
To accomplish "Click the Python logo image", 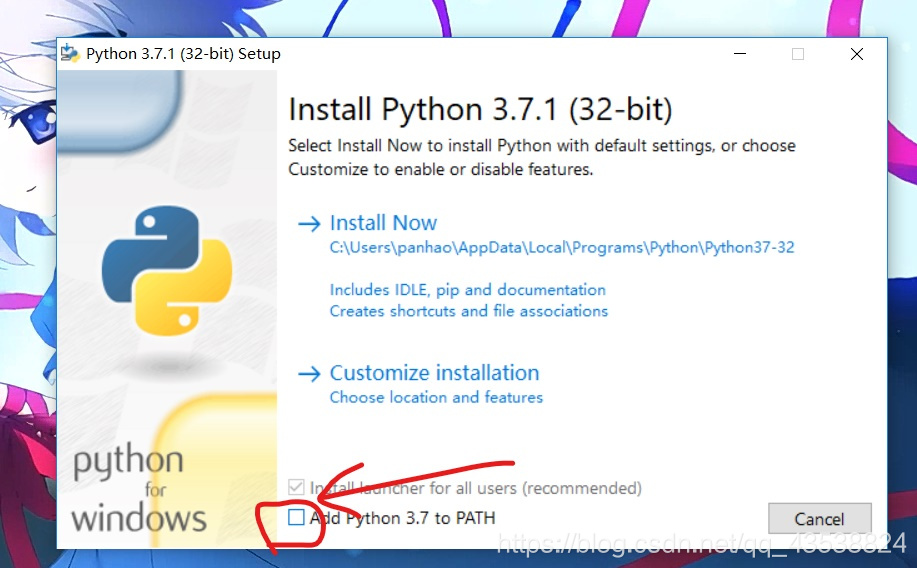I will click(167, 270).
